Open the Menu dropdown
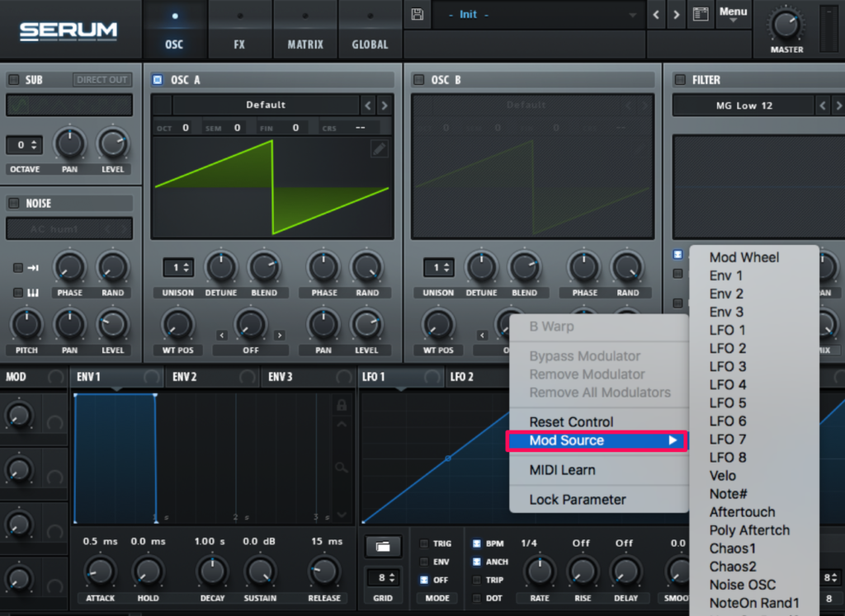 [733, 14]
